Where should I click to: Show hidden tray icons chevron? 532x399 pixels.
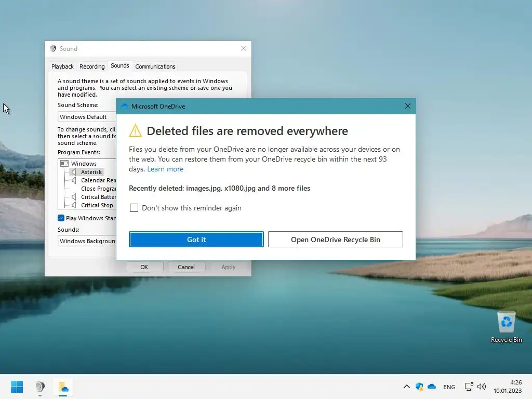click(x=406, y=387)
